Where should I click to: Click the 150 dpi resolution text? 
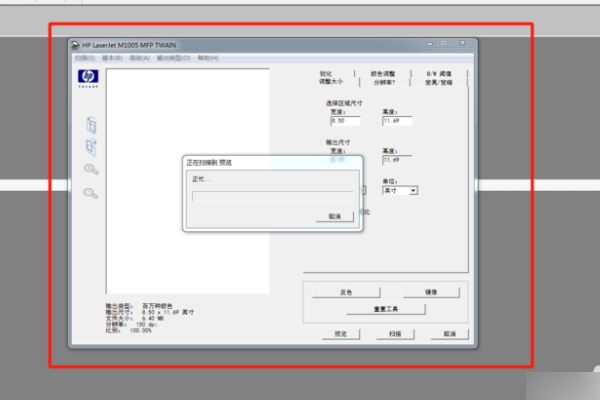pos(146,324)
